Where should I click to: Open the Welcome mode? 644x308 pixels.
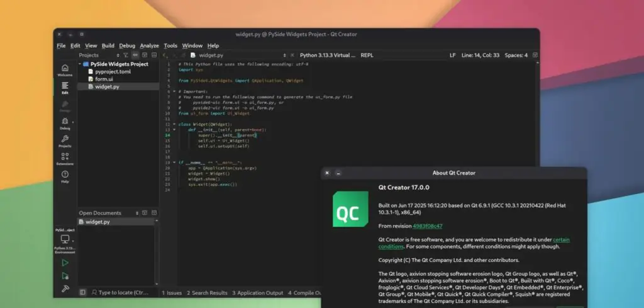[x=65, y=70]
